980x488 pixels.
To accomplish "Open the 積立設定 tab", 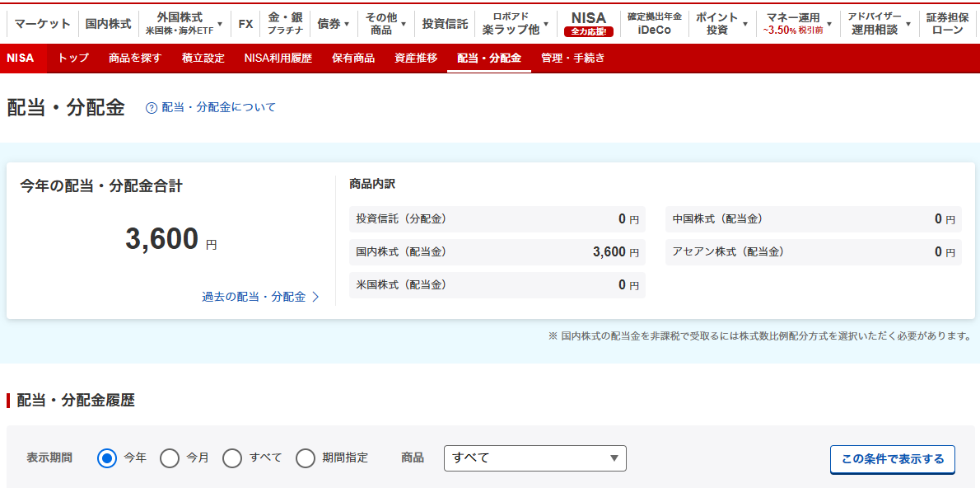I will click(x=203, y=59).
